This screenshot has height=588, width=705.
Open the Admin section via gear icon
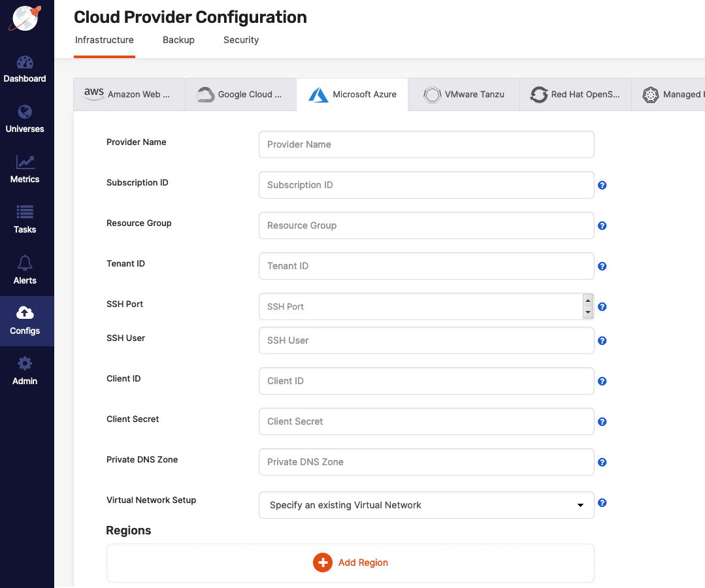pyautogui.click(x=25, y=370)
